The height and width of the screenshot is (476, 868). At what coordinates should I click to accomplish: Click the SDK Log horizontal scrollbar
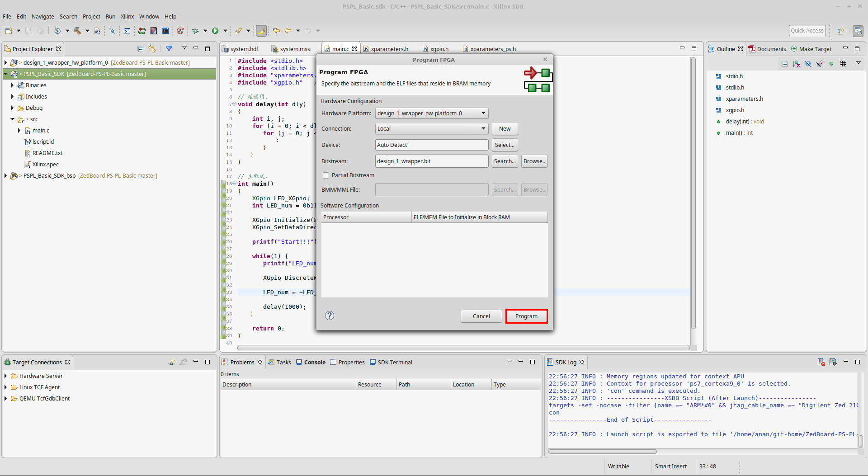(602, 451)
